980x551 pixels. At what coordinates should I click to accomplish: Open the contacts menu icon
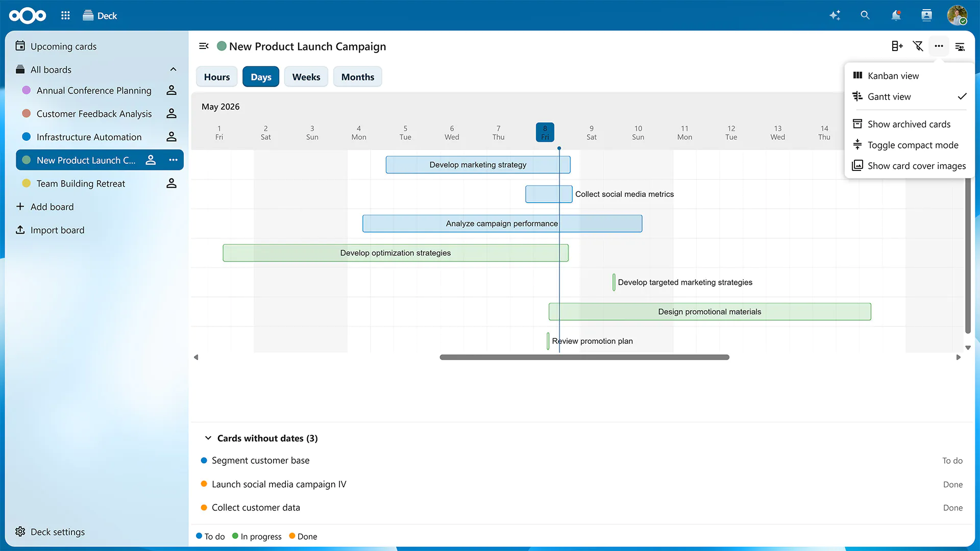[x=926, y=15]
